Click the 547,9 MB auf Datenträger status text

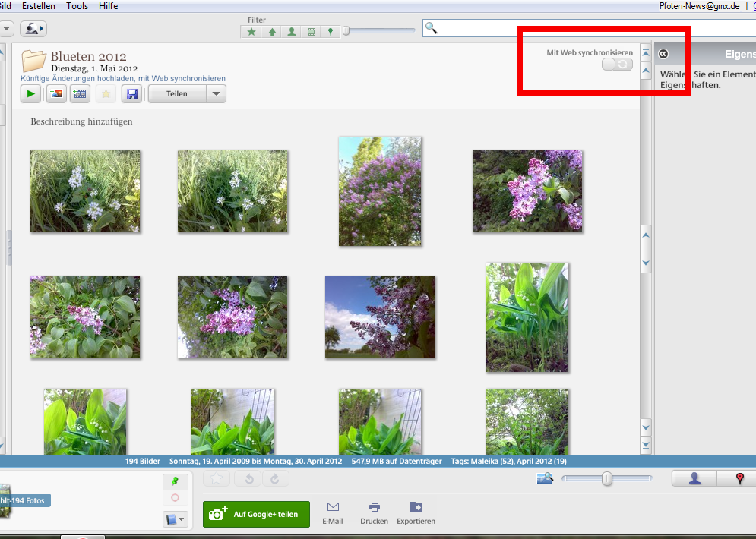tap(397, 461)
